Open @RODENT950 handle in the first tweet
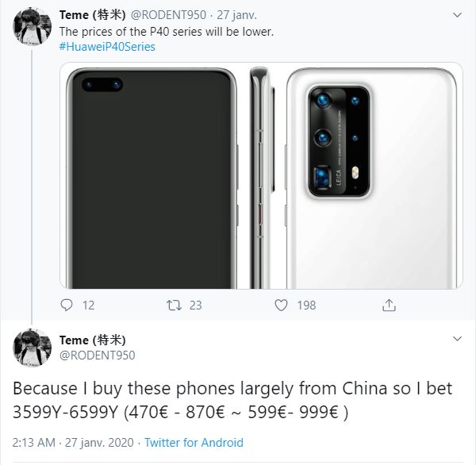The width and height of the screenshot is (476, 465). [x=168, y=15]
